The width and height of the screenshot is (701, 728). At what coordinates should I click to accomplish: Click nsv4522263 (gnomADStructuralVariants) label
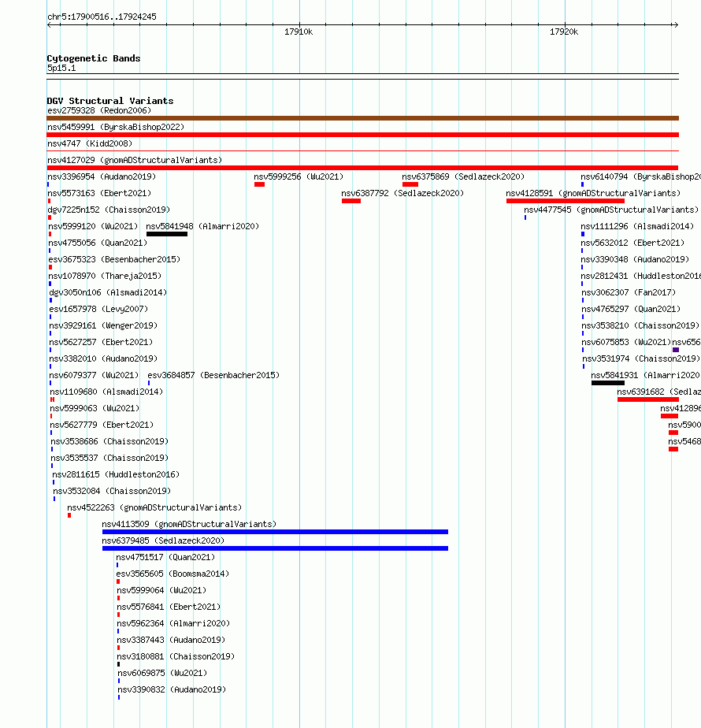click(154, 508)
